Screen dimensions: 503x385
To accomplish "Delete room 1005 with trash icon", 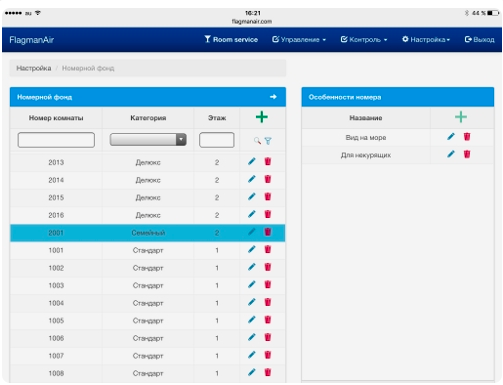I will [x=268, y=320].
